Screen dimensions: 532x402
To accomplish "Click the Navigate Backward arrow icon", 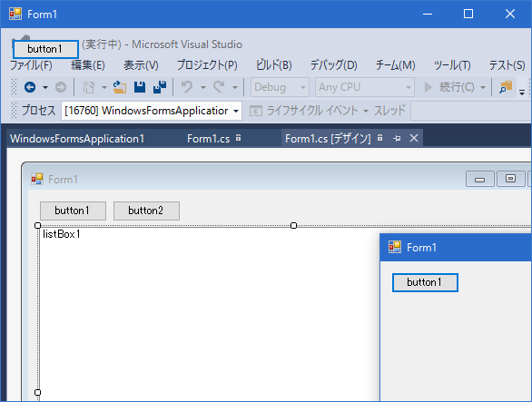I will pyautogui.click(x=30, y=87).
